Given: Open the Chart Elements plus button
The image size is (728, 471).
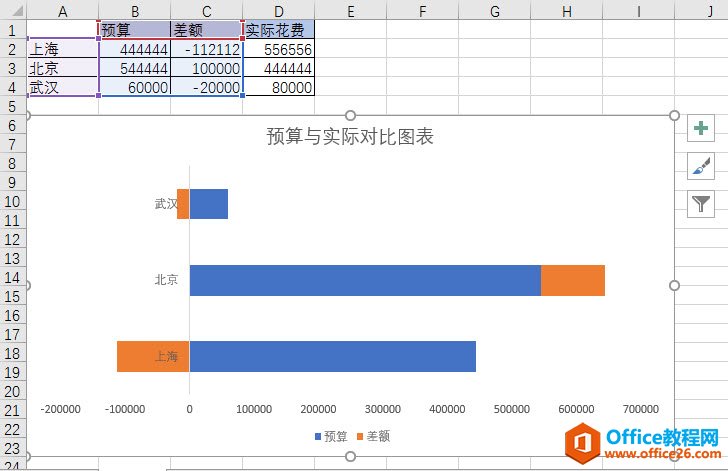Looking at the screenshot, I should 702,128.
